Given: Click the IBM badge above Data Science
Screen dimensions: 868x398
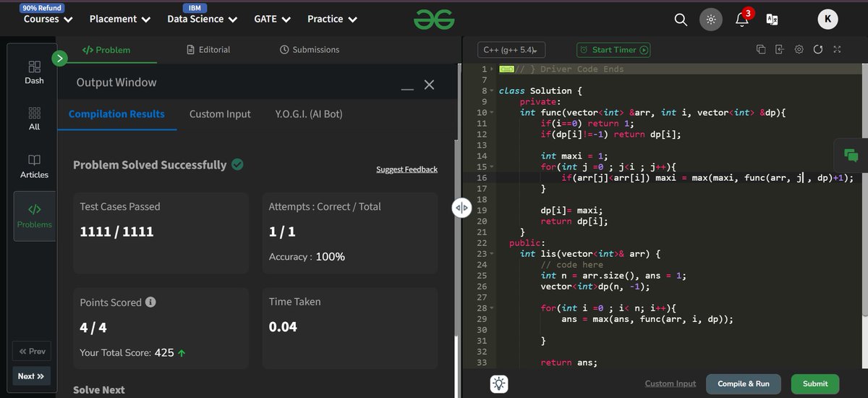Looking at the screenshot, I should [x=195, y=7].
